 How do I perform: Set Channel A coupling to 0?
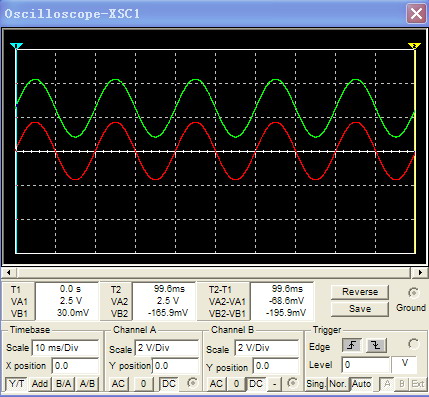pyautogui.click(x=143, y=384)
